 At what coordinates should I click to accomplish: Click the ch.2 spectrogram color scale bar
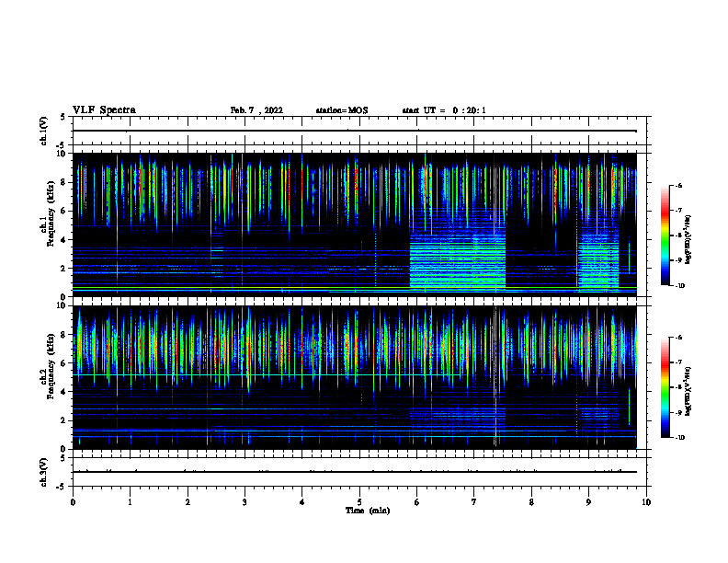click(665, 387)
